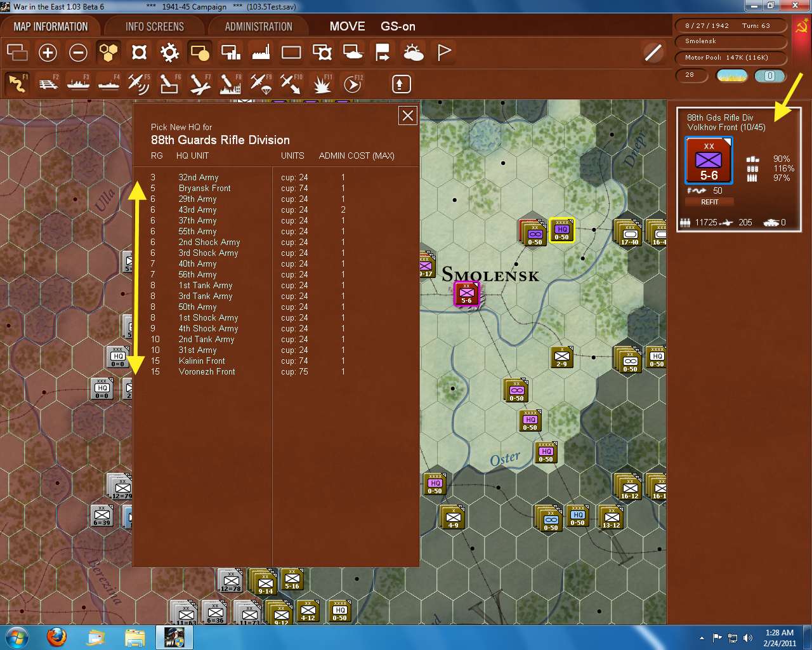Screen dimensions: 812x650
Task: Toggle the REFIT button for the unit
Action: point(709,202)
